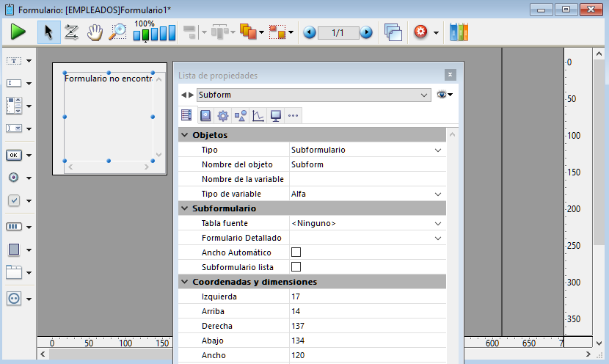Pick the radio button object tool
Image resolution: width=609 pixels, height=364 pixels.
(14, 178)
